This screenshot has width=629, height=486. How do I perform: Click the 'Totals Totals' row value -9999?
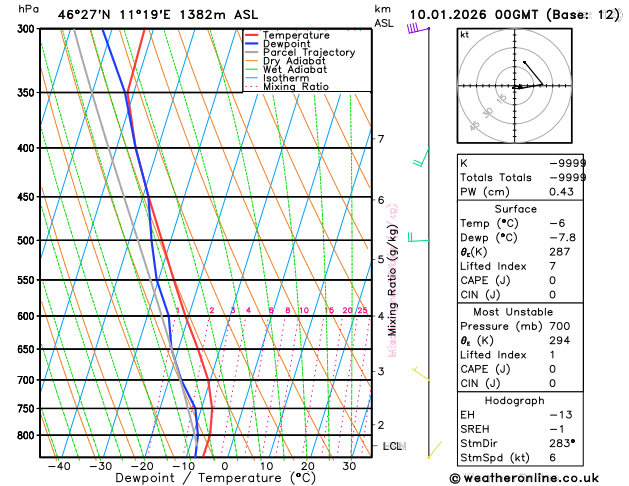point(567,177)
